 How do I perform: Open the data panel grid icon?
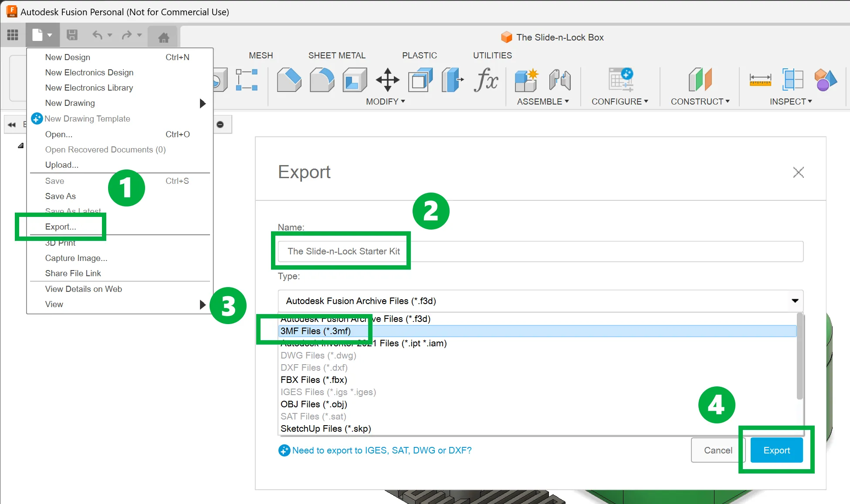pyautogui.click(x=13, y=35)
